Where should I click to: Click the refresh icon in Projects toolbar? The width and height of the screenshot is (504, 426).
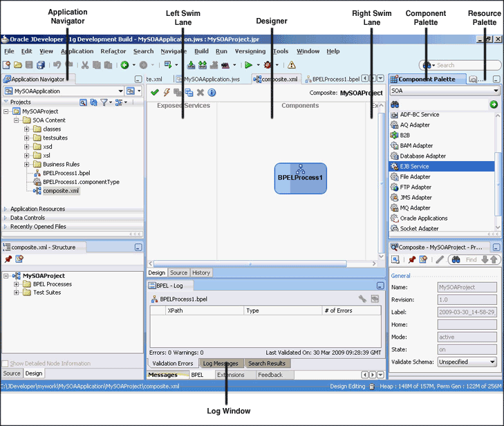pos(93,102)
